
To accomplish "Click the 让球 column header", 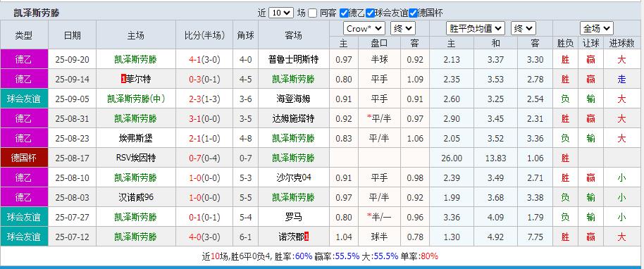I will pyautogui.click(x=591, y=43).
